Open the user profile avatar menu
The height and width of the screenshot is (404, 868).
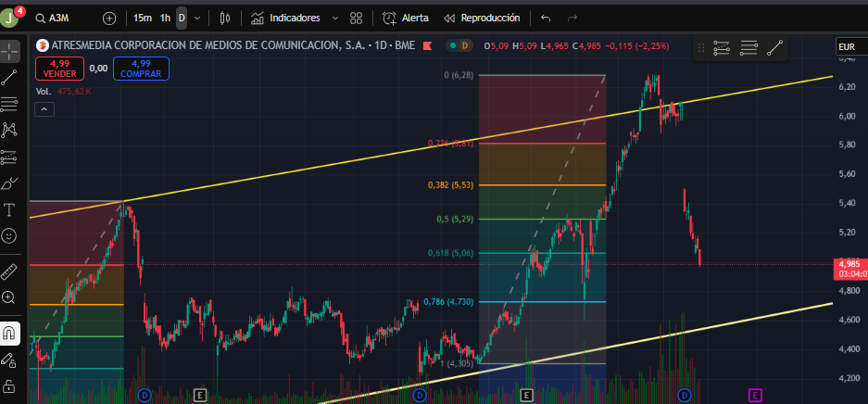pyautogui.click(x=9, y=18)
